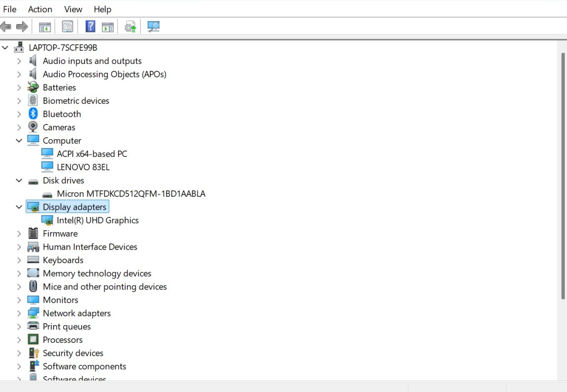Collapse the Display adapters category
The image size is (567, 392).
click(19, 207)
